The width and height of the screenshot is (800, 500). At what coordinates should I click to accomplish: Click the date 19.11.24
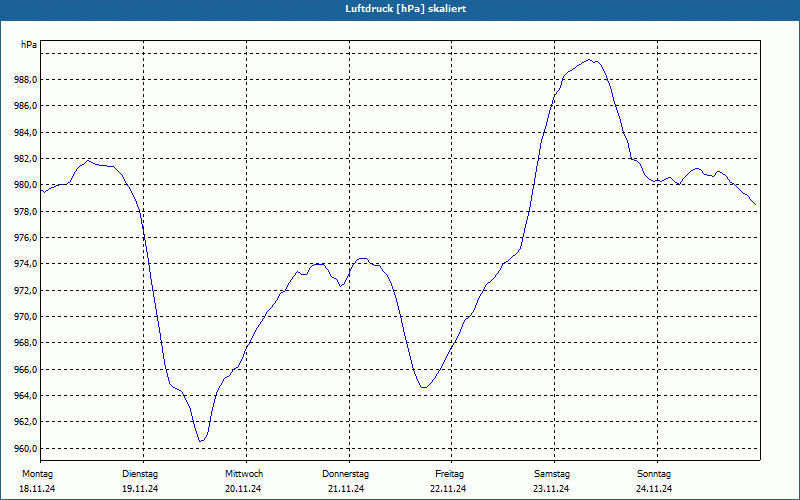click(140, 489)
